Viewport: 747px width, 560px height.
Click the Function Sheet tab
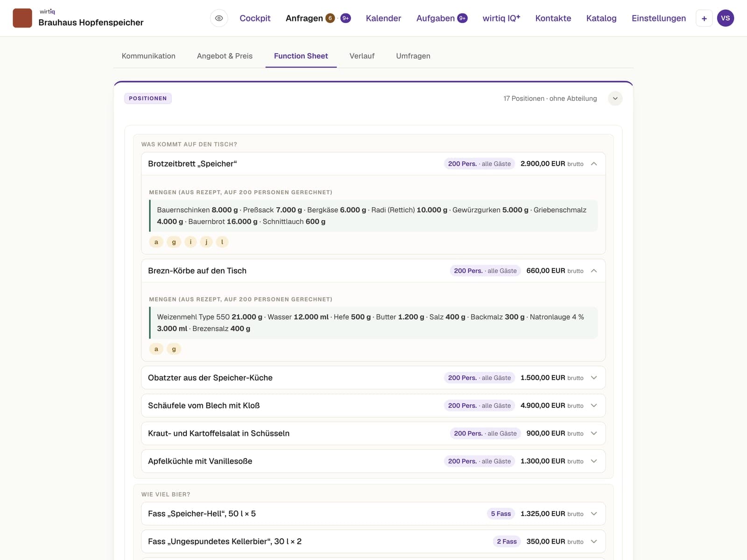[301, 56]
